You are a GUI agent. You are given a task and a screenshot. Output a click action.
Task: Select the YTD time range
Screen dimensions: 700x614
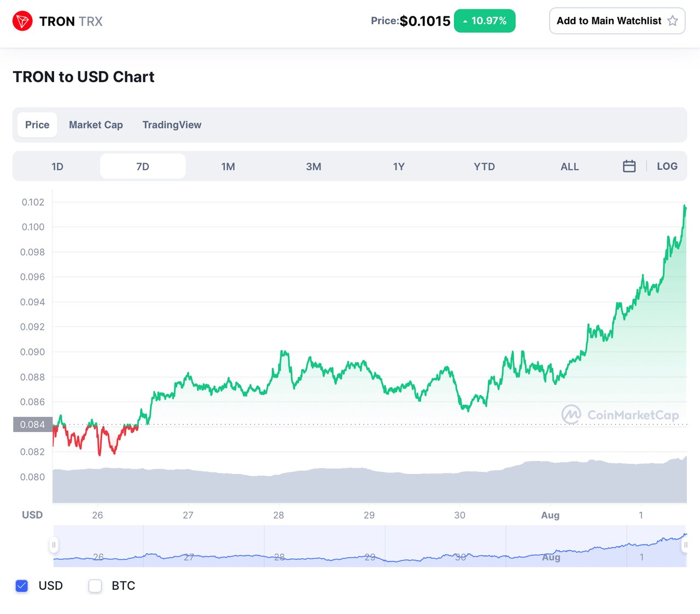tap(484, 166)
